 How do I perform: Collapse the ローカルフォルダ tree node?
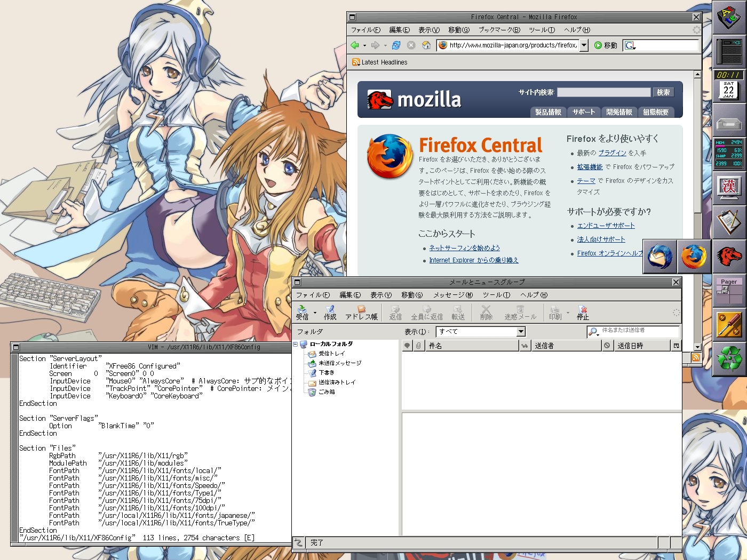pos(296,345)
